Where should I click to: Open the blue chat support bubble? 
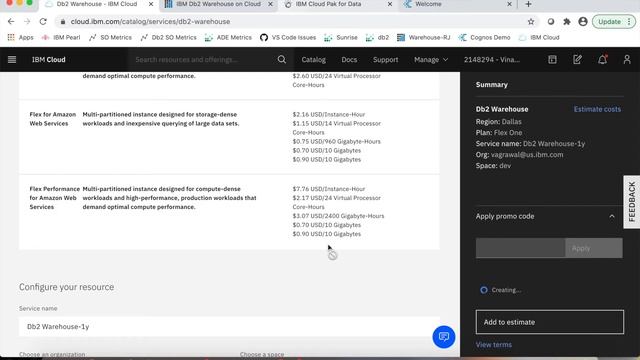(444, 337)
